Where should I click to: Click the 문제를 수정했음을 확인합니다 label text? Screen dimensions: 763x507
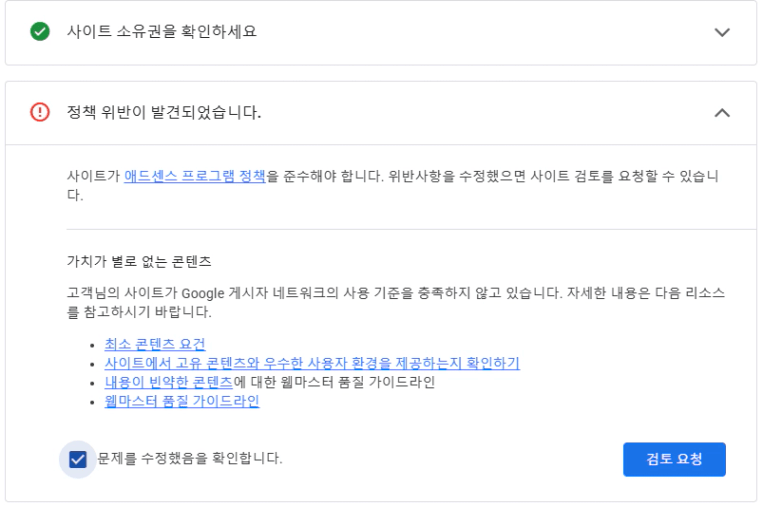click(x=190, y=459)
